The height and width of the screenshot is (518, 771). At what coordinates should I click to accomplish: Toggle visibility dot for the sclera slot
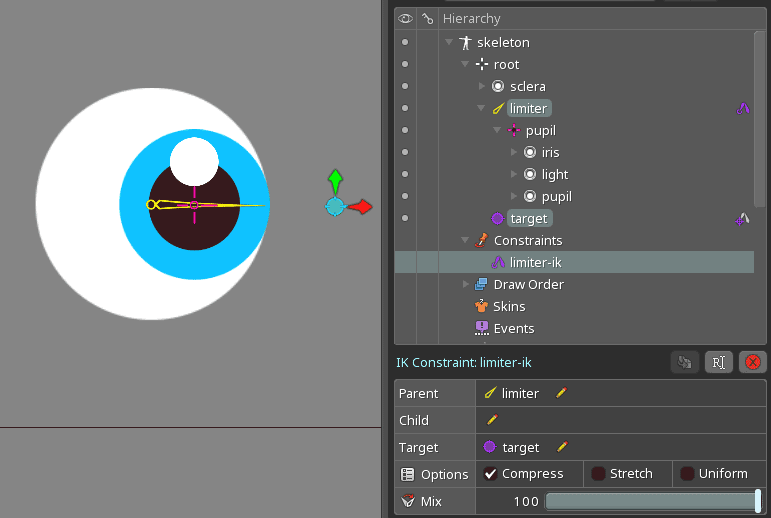[x=404, y=86]
